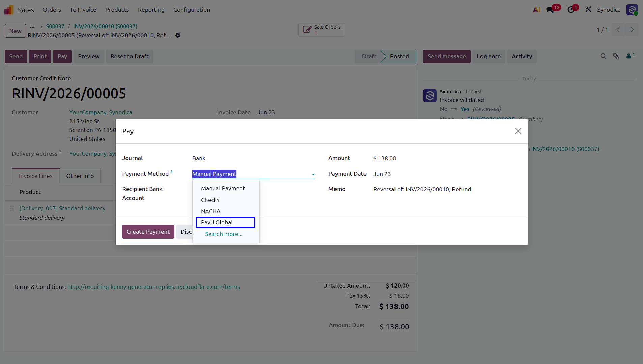Select Manual Payment from the dropdown list
The height and width of the screenshot is (364, 643).
[223, 188]
